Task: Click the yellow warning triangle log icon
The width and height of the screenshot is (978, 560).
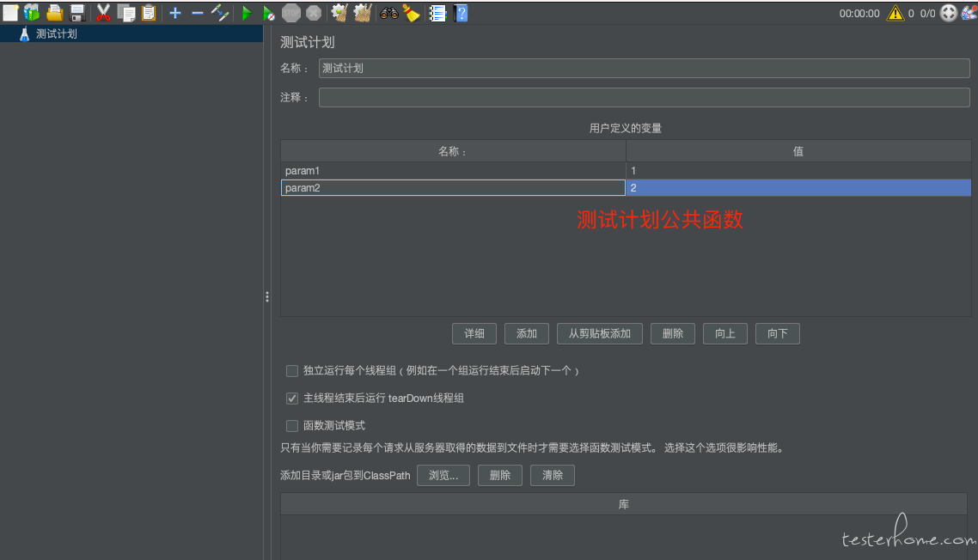Action: pyautogui.click(x=895, y=13)
